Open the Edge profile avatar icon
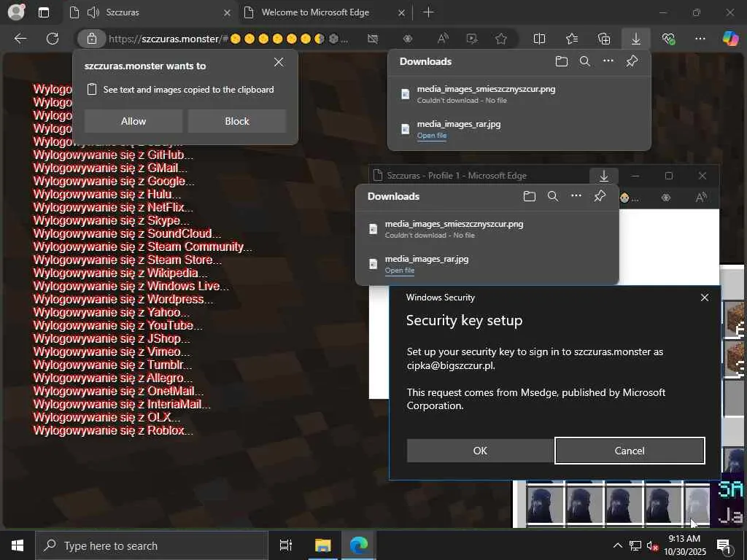The image size is (747, 560). [x=16, y=12]
